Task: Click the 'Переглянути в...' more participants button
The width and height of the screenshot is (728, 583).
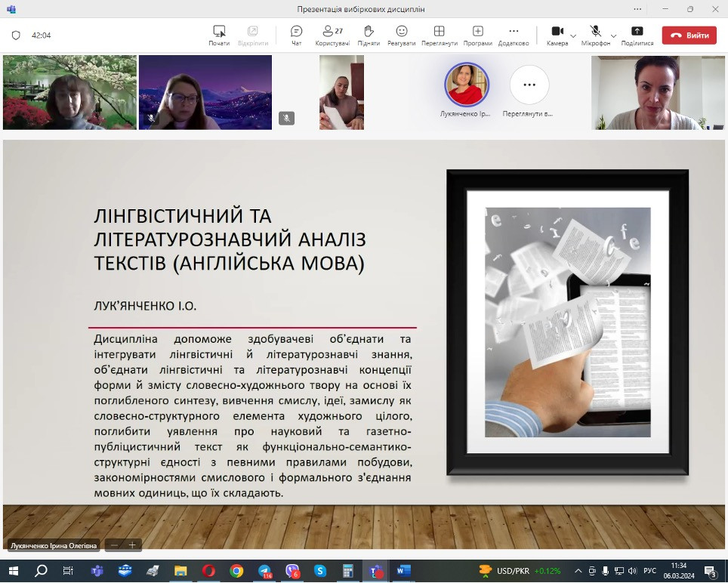Action: click(529, 85)
